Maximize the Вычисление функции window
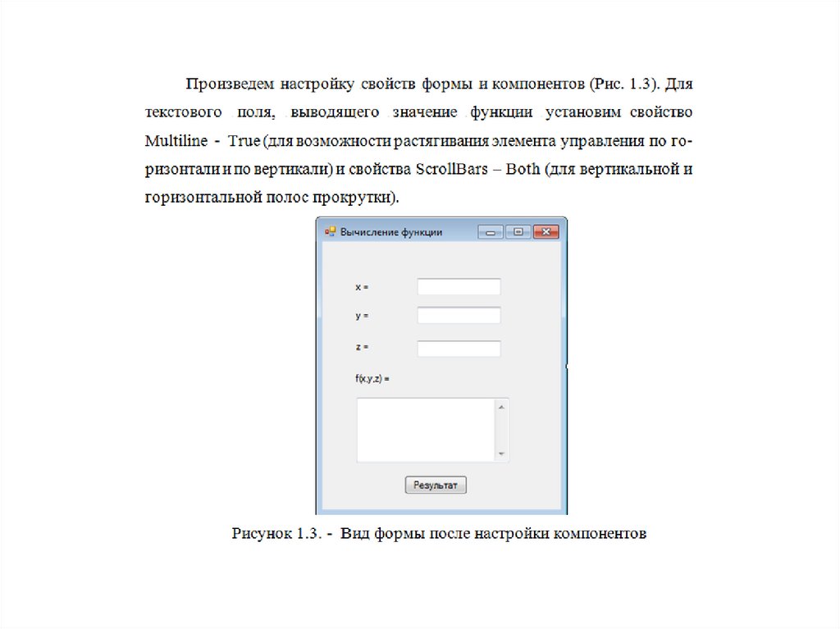The height and width of the screenshot is (629, 840). (x=518, y=232)
